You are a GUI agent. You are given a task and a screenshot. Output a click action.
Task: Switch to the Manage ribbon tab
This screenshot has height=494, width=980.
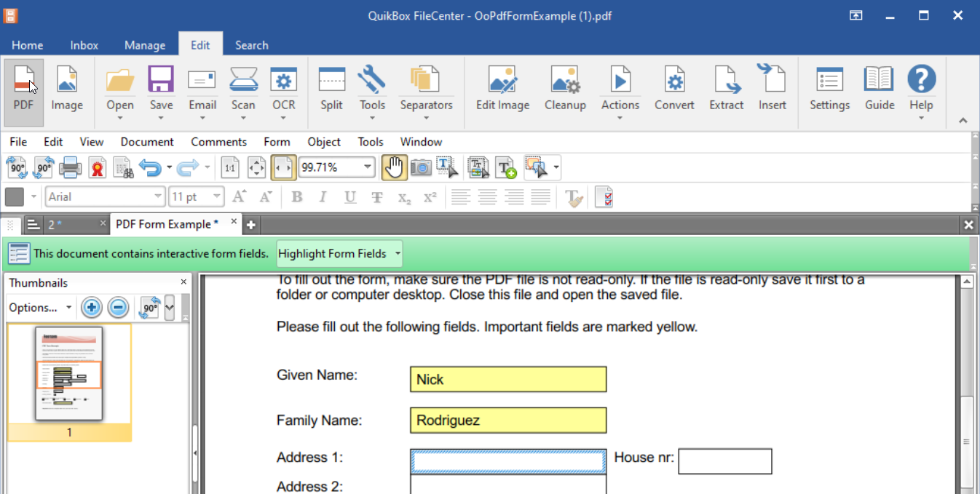tap(145, 45)
